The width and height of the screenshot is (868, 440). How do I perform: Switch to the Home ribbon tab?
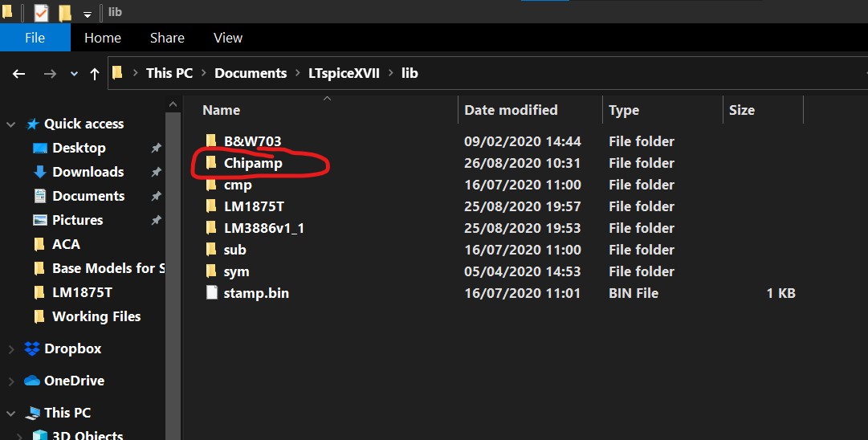click(x=103, y=38)
